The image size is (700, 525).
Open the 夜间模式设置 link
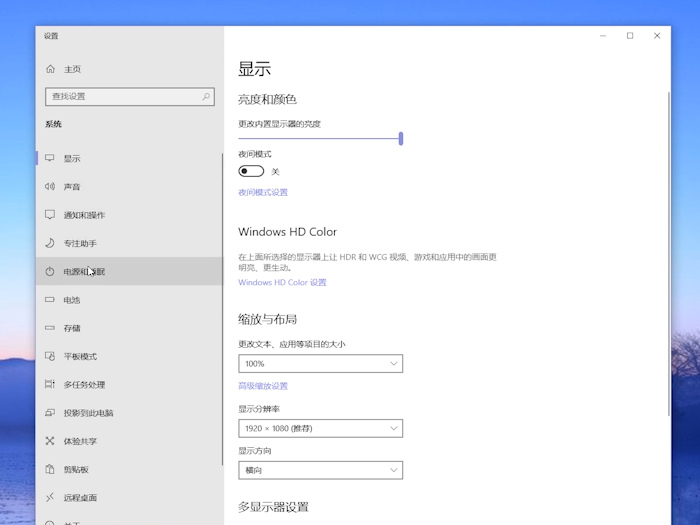(x=263, y=192)
